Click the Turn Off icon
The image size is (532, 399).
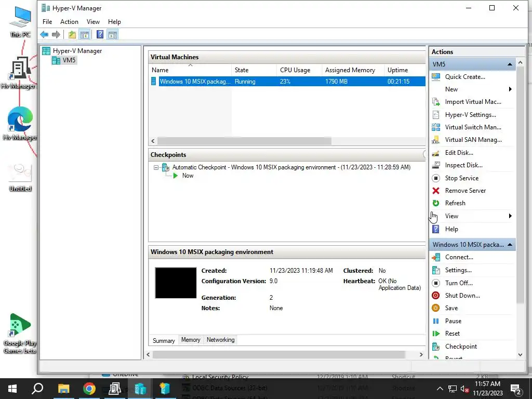click(x=436, y=283)
